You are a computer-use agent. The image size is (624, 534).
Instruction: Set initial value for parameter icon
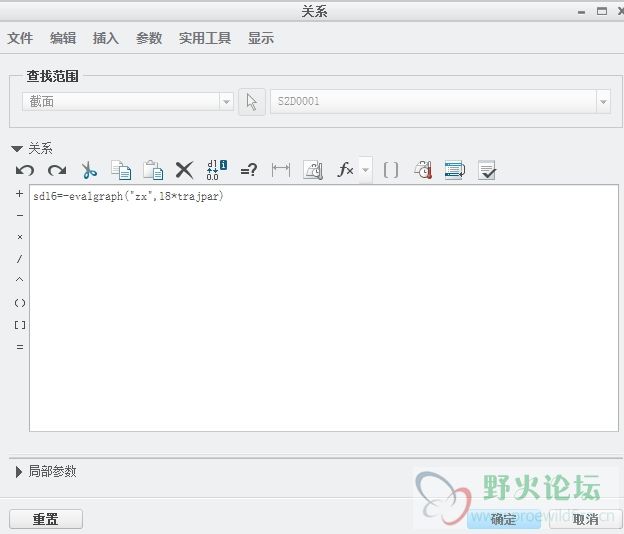[313, 170]
